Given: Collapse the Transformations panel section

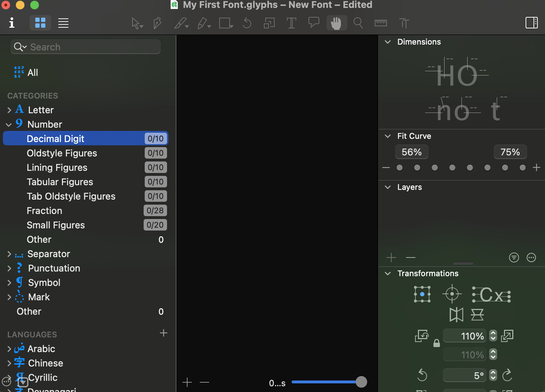Looking at the screenshot, I should pos(388,273).
